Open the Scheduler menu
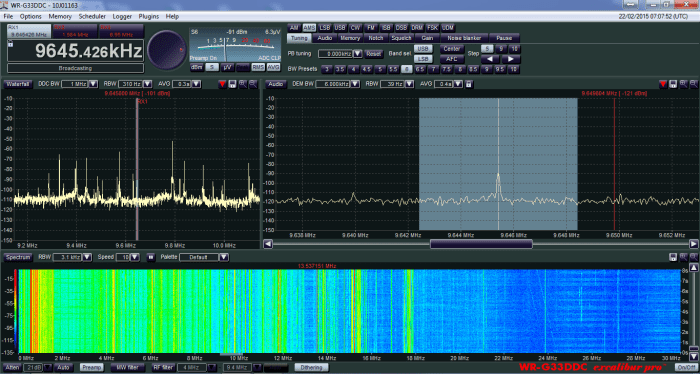The image size is (700, 374). coord(92,17)
